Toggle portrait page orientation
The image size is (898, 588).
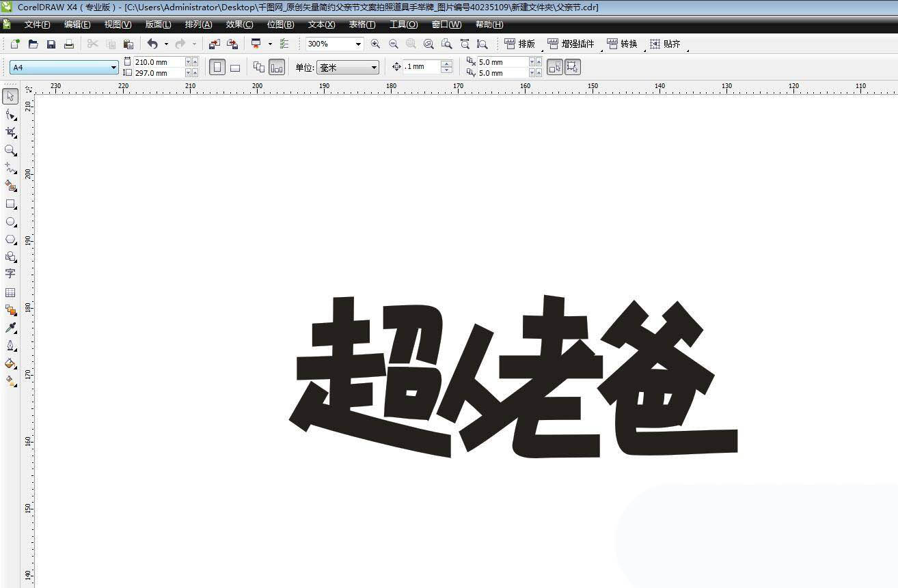[216, 66]
